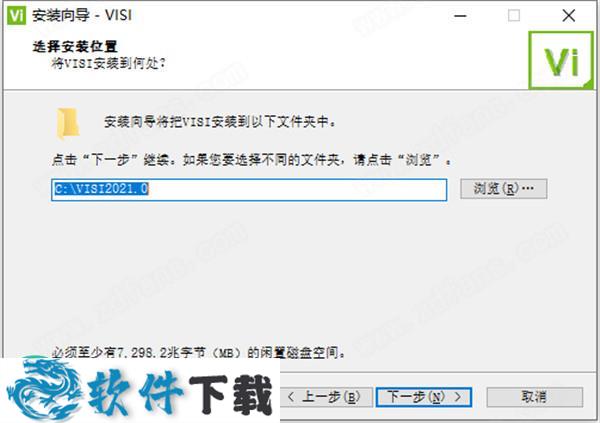Continue with 下一步(N) button
600x423 pixels.
(x=424, y=397)
